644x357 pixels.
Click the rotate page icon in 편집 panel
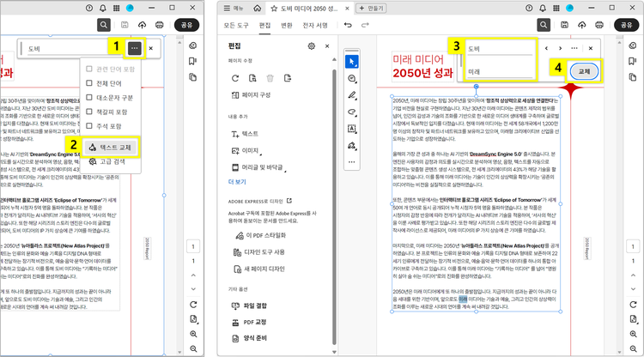click(235, 78)
